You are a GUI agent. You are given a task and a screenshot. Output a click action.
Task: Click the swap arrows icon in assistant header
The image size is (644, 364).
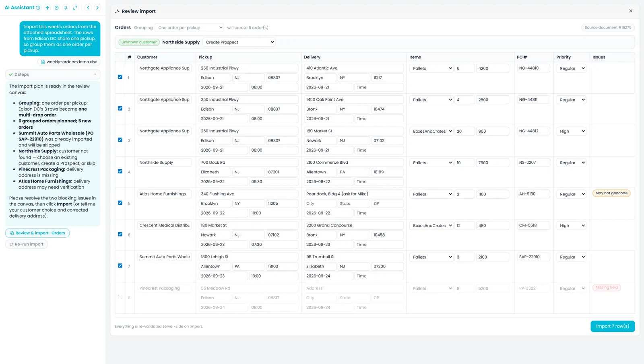pos(66,8)
